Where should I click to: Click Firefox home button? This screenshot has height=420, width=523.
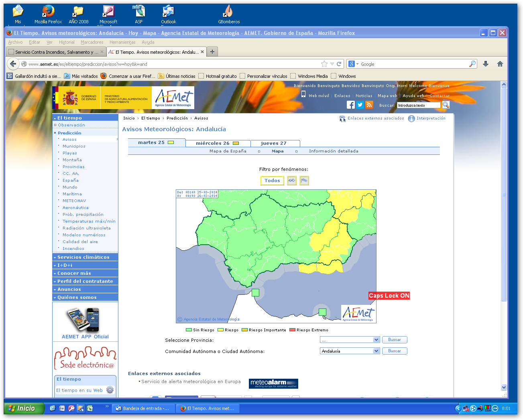click(x=500, y=64)
